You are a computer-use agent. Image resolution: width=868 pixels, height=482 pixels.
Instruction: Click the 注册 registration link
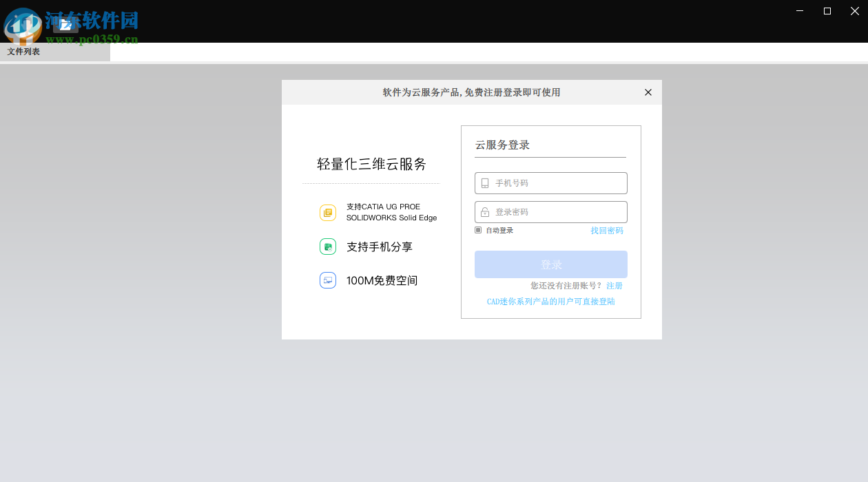point(614,285)
